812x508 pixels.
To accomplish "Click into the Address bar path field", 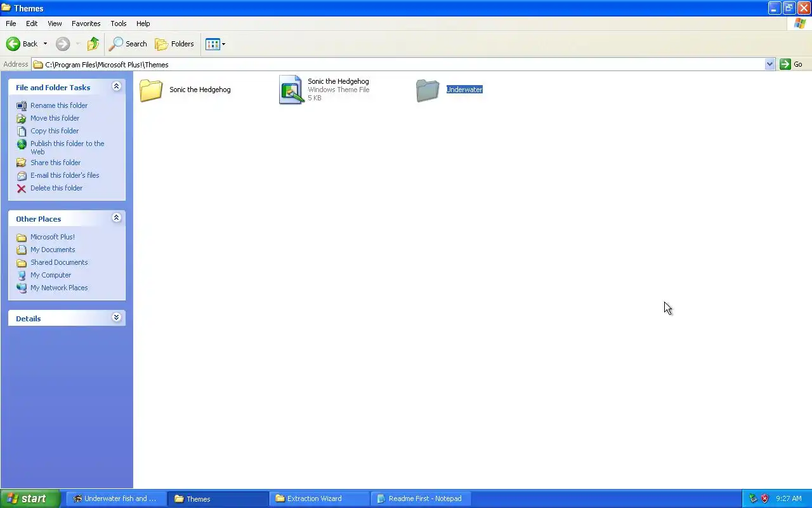I will (x=398, y=64).
